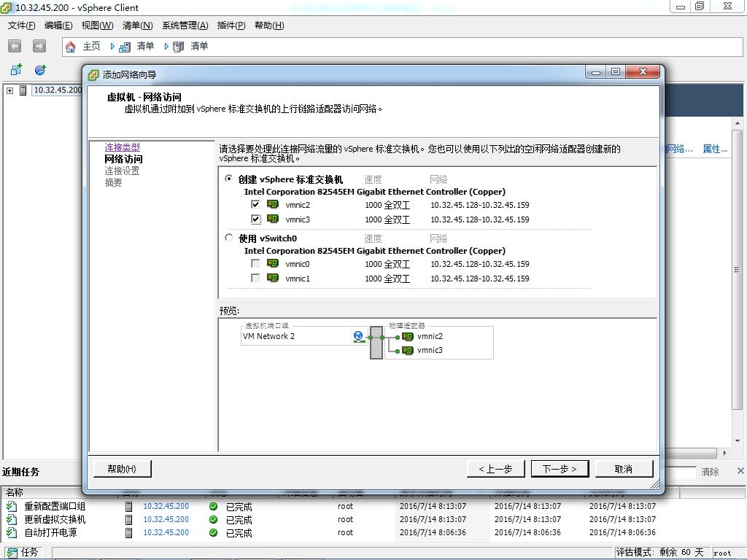Click the vmnic2 network adapter icon
This screenshot has height=560, width=747.
[x=273, y=204]
